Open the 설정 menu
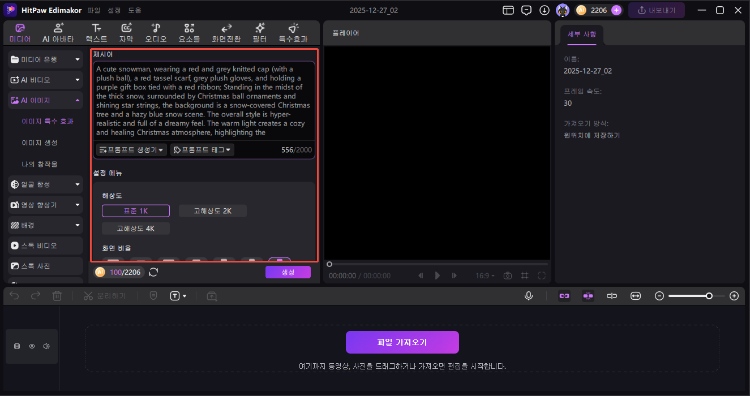 pos(114,10)
